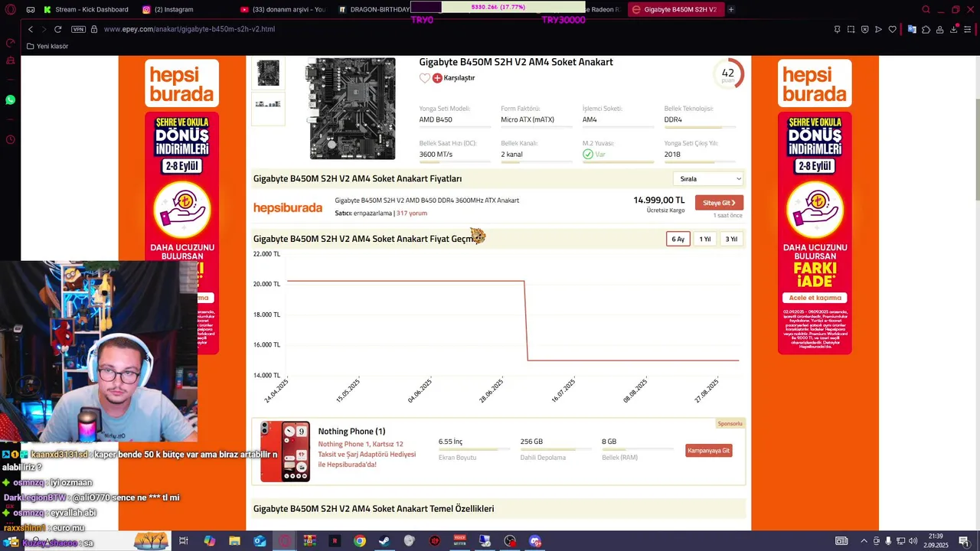Open the notification center icon
This screenshot has height=551, width=980.
tap(964, 541)
